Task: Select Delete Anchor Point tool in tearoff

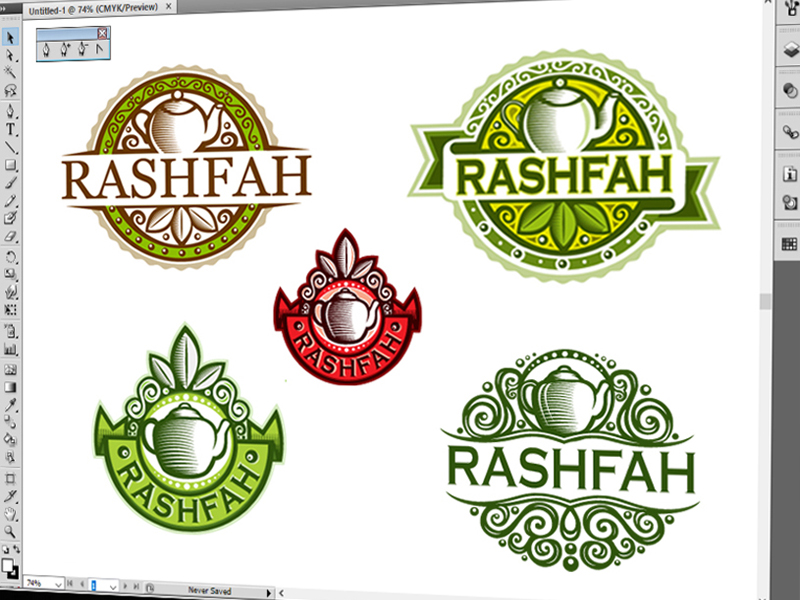Action: click(82, 50)
